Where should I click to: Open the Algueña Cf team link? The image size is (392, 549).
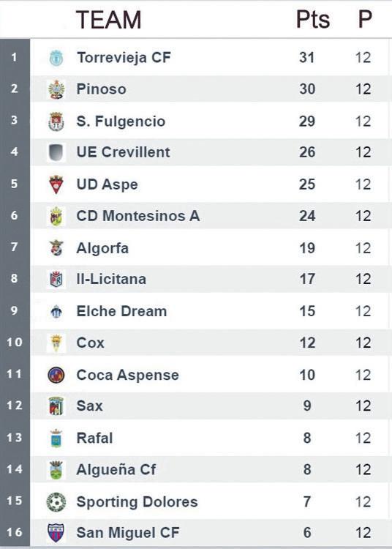pyautogui.click(x=116, y=469)
